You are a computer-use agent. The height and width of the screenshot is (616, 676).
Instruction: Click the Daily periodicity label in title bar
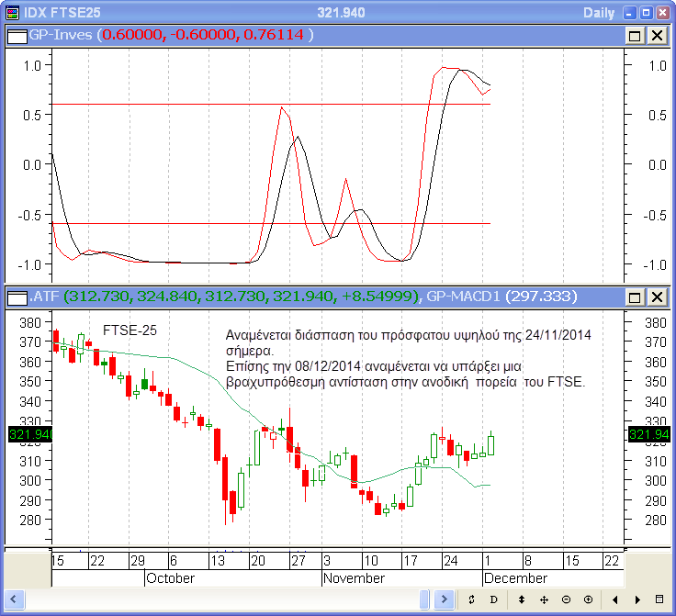(x=601, y=12)
